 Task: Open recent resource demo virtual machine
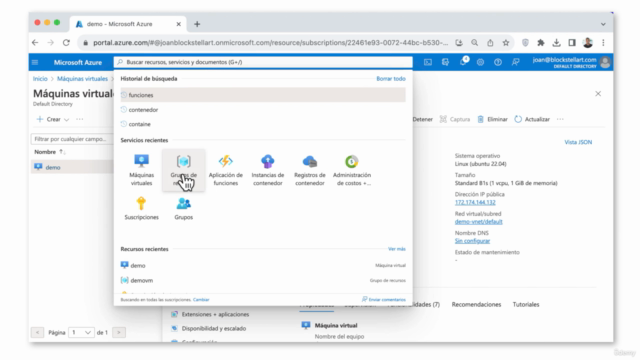coord(263,265)
